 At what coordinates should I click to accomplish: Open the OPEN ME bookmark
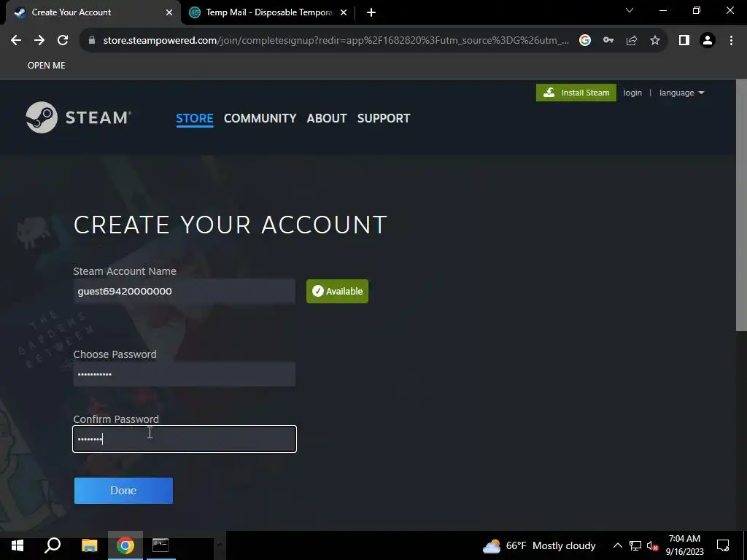[46, 65]
